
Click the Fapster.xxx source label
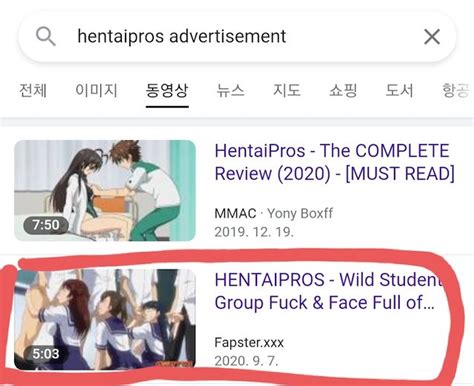point(249,343)
